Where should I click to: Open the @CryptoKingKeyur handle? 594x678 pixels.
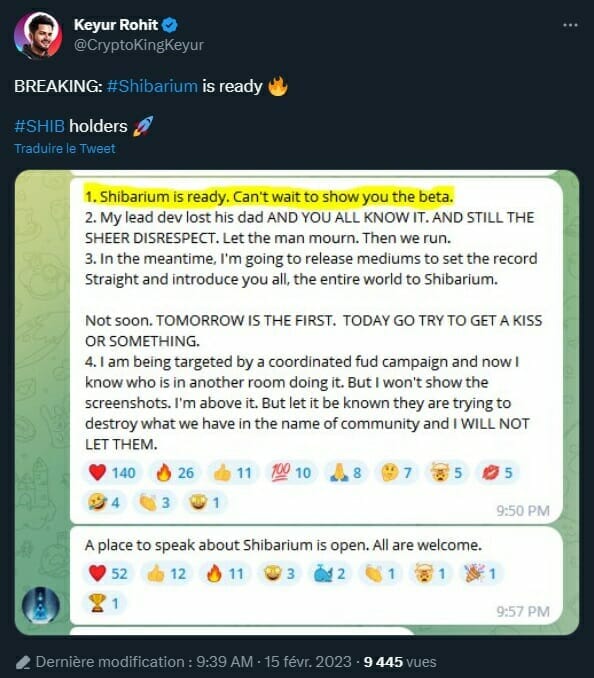[138, 45]
